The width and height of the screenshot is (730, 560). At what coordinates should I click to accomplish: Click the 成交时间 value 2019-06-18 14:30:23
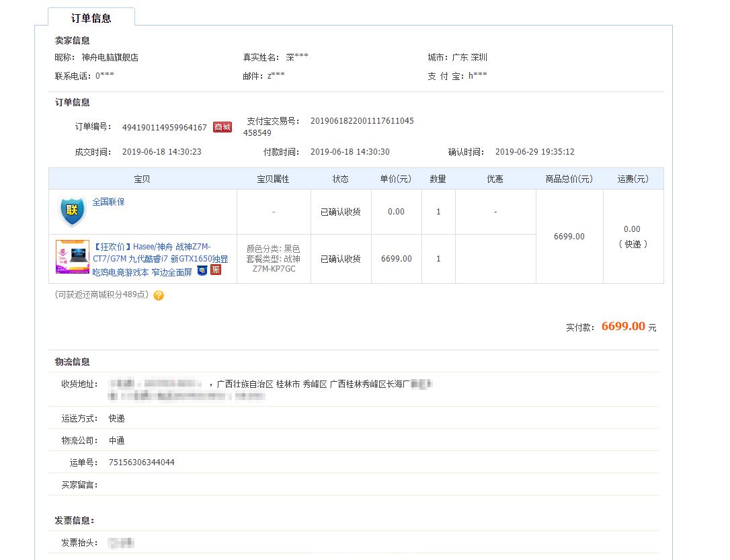point(162,152)
